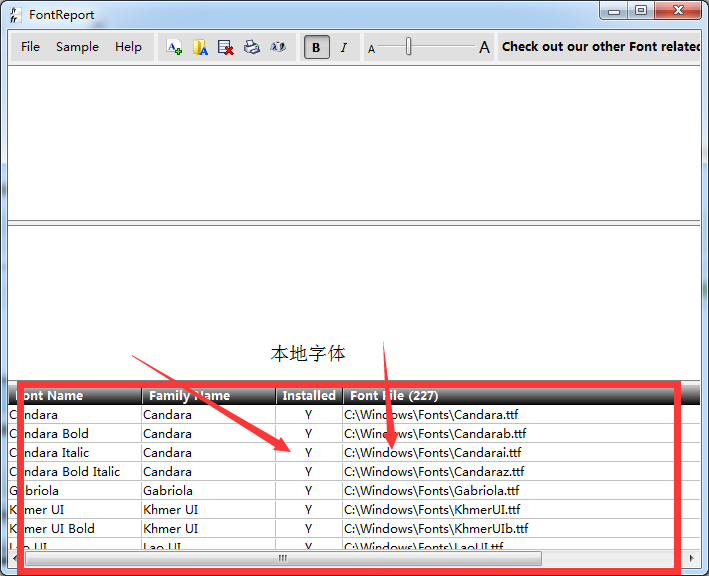
Task: Click the font size slider handle
Action: (408, 47)
